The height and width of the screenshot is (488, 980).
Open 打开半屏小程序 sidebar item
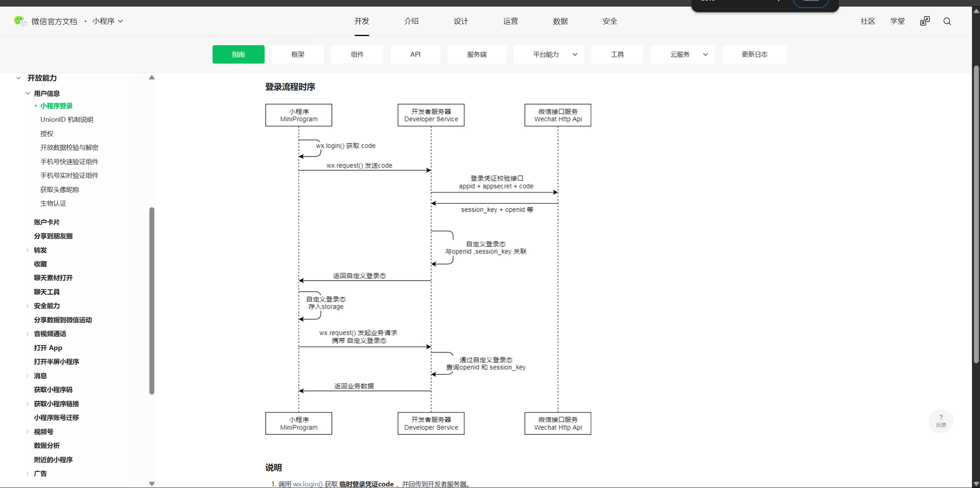tap(56, 362)
